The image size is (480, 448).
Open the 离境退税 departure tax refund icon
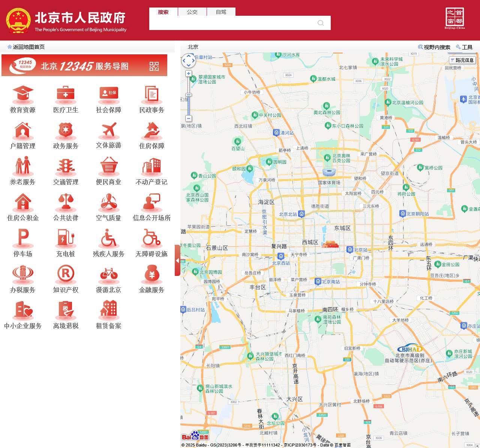[66, 311]
